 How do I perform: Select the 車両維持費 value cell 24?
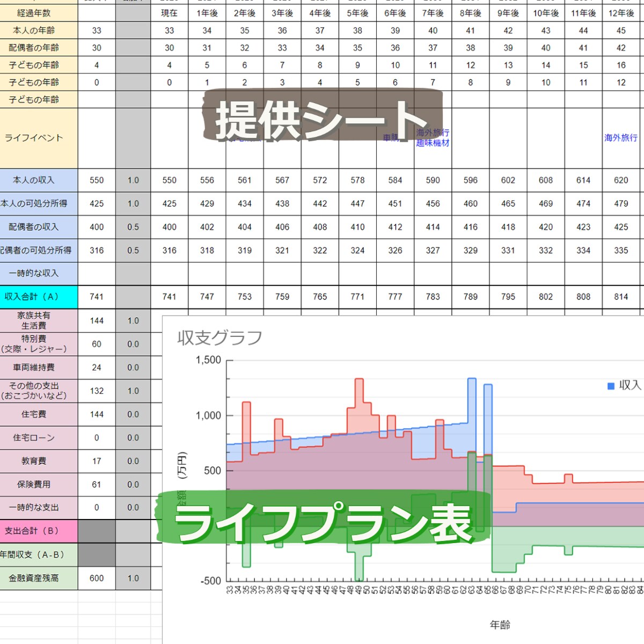(97, 368)
